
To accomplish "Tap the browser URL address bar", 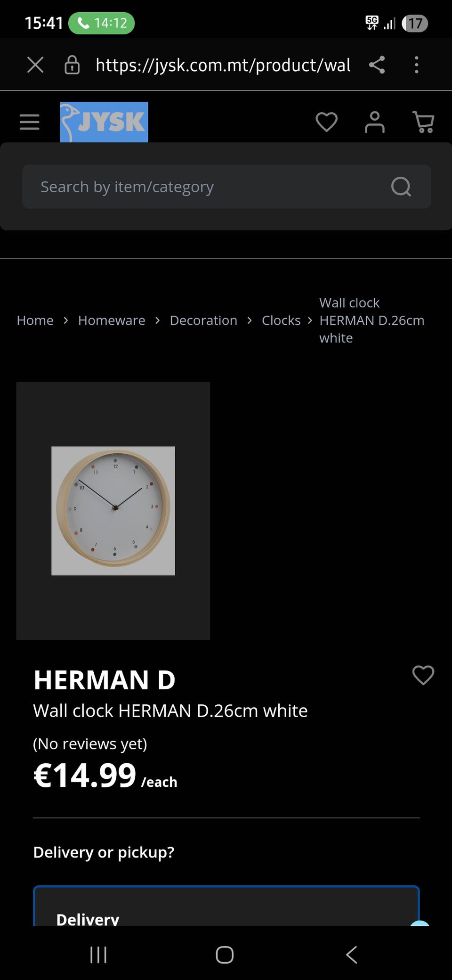I will (x=223, y=65).
